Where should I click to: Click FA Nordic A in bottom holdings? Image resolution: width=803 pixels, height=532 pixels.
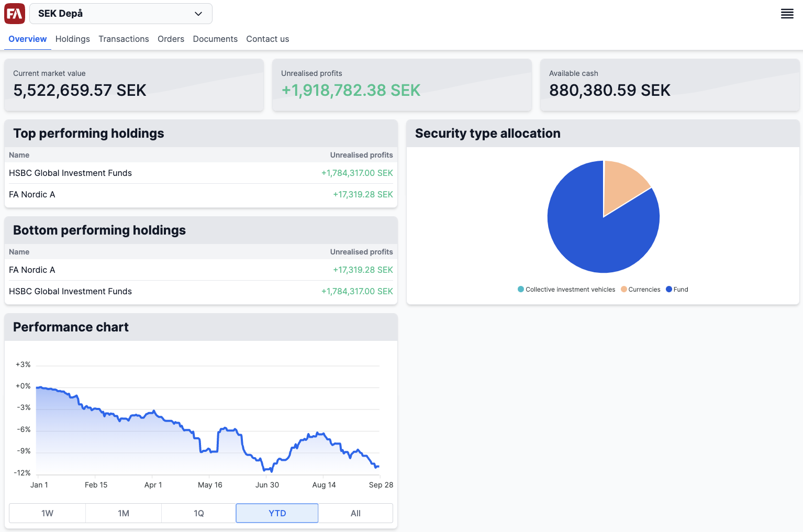click(32, 270)
